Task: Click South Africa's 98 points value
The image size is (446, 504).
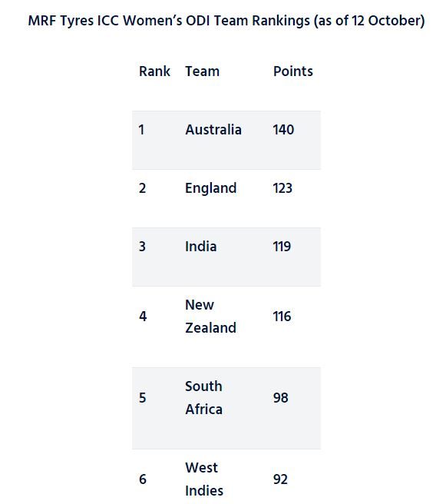Action: tap(280, 398)
